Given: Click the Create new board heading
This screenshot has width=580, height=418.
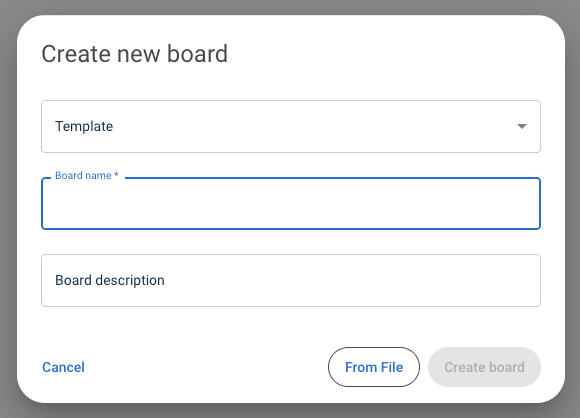Looking at the screenshot, I should coord(135,54).
